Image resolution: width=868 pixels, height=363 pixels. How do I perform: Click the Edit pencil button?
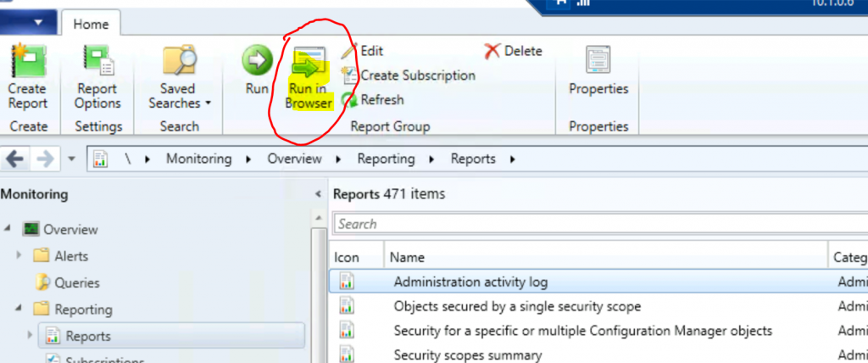363,51
